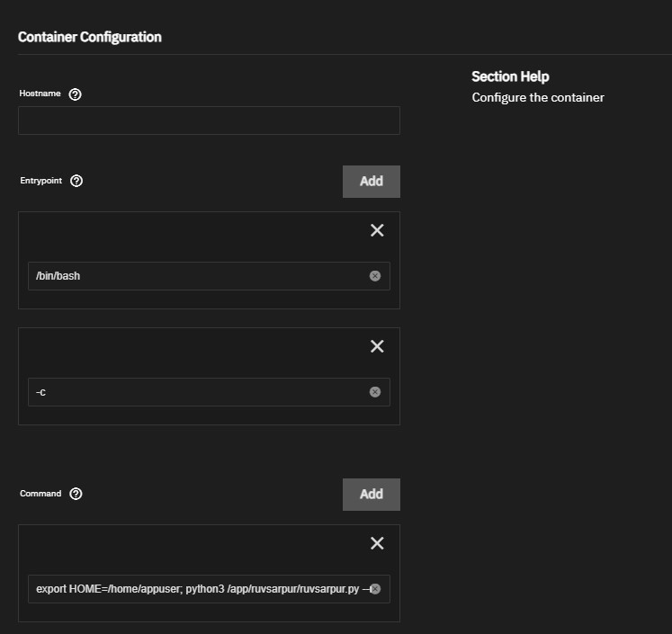
Task: Remove the export HOME command entry
Action: pos(377,543)
